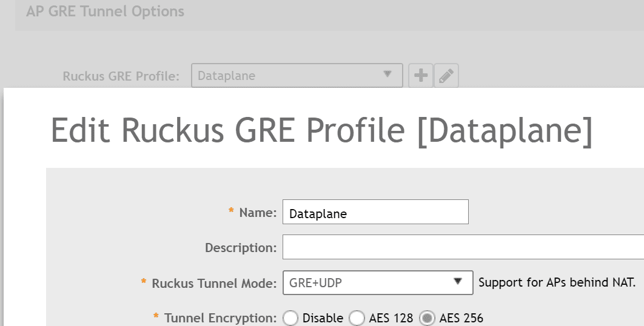The width and height of the screenshot is (644, 326).
Task: Choose AES 128 tunnel encryption
Action: point(357,318)
